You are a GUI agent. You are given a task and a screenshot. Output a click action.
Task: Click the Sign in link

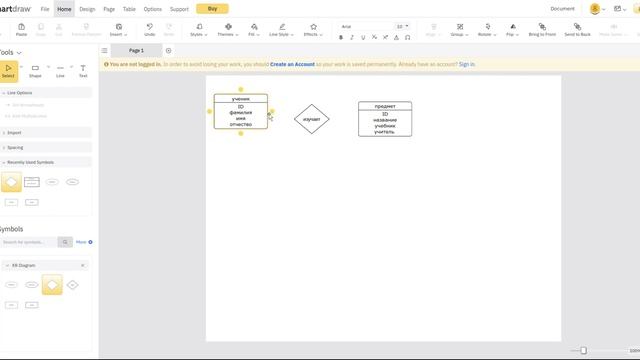pyautogui.click(x=467, y=64)
